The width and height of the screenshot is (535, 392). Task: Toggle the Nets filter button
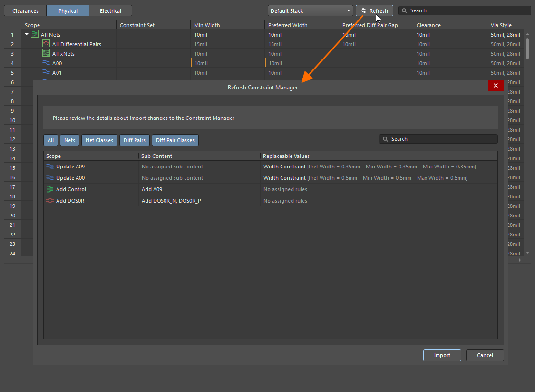[x=69, y=140]
